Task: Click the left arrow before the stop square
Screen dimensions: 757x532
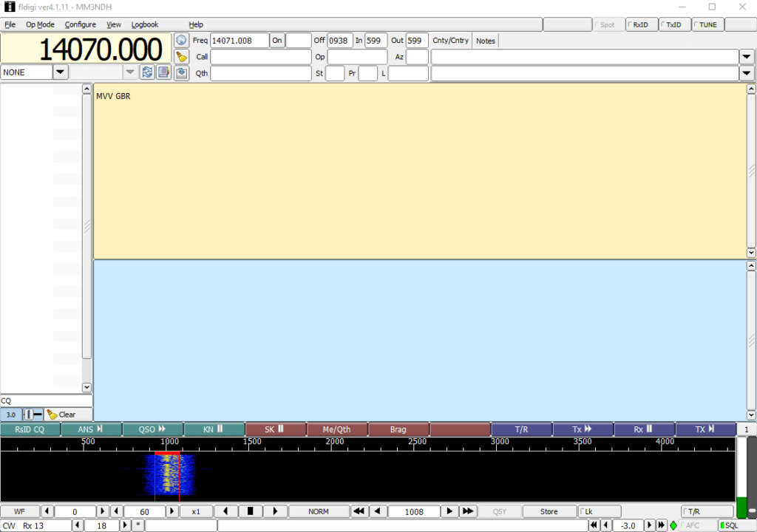Action: [225, 511]
